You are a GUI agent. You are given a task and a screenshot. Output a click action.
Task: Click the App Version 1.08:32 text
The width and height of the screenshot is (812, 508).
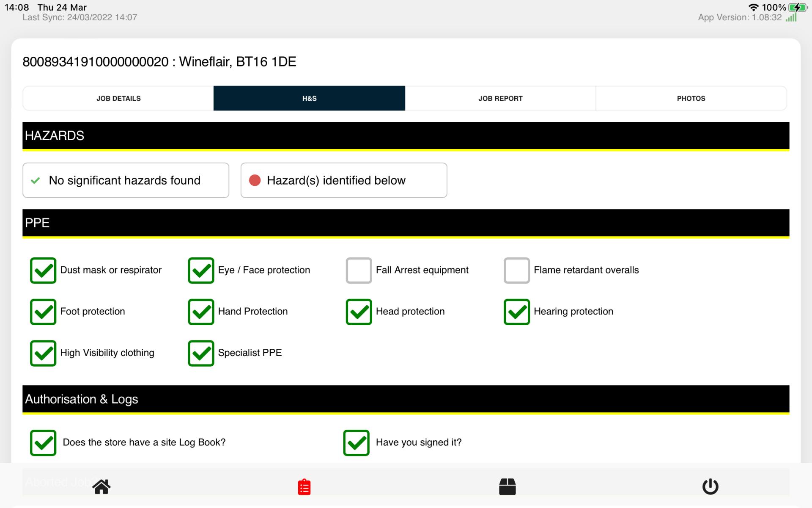(740, 17)
